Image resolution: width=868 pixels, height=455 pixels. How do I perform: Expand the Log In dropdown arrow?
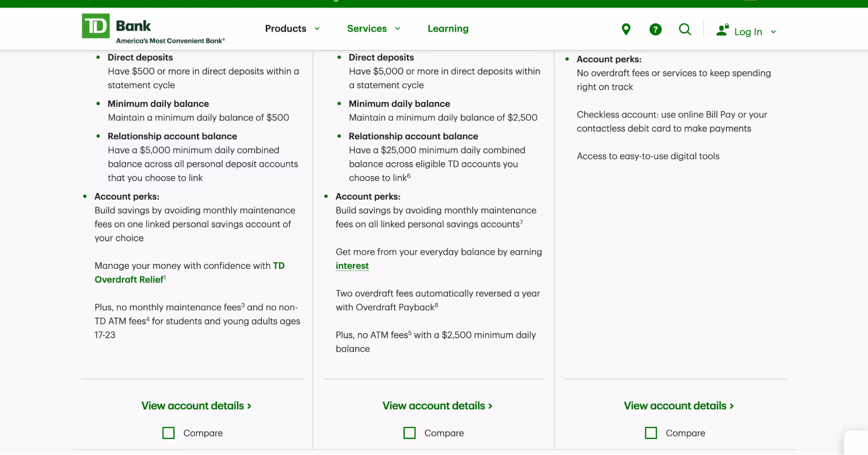(773, 31)
